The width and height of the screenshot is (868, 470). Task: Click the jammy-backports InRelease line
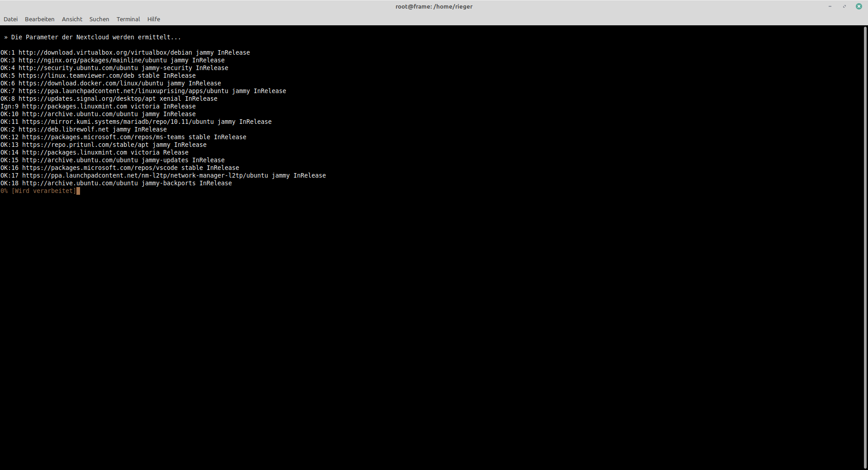coord(116,183)
